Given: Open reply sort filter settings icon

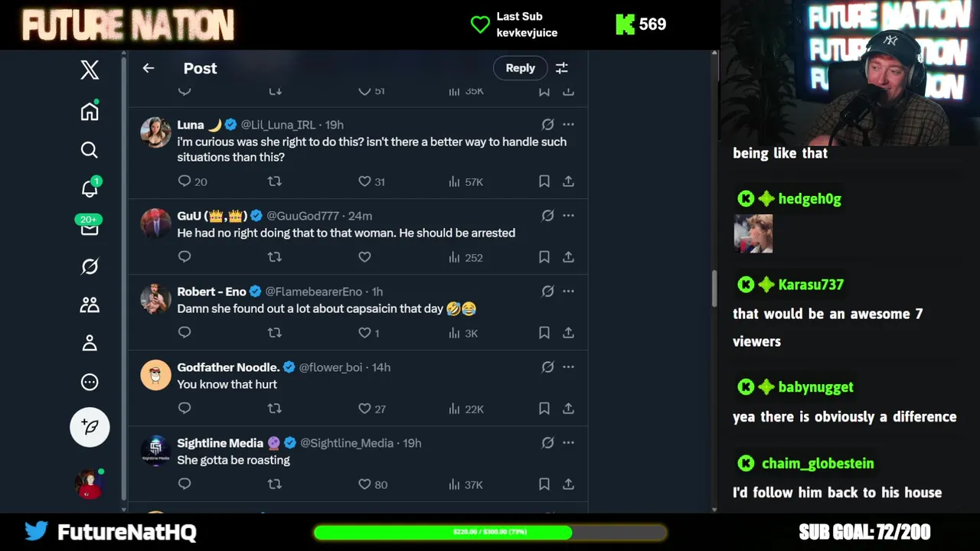Looking at the screenshot, I should (x=561, y=68).
